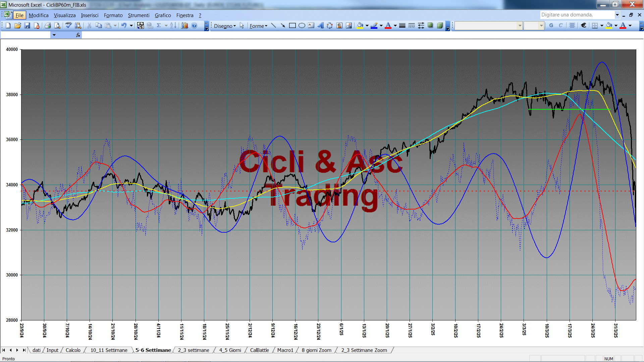The height and width of the screenshot is (362, 644).
Task: Open Shadow Style settings
Action: pyautogui.click(x=430, y=25)
